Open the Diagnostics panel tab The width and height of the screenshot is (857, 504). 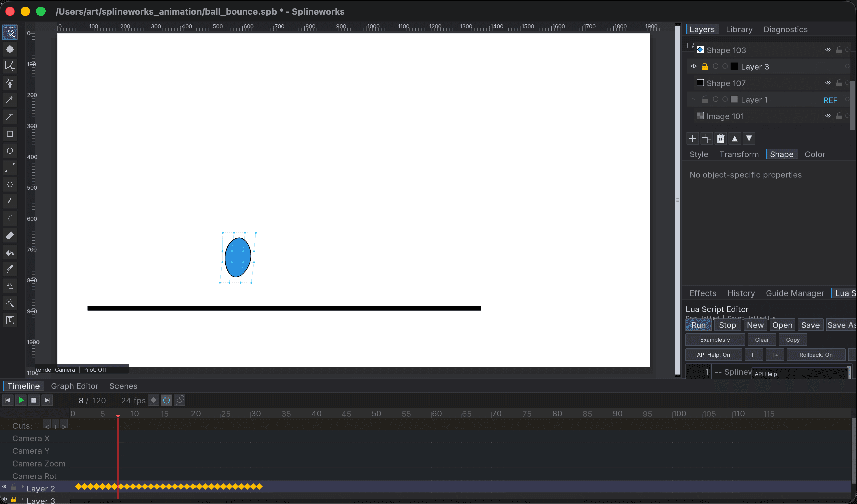[786, 29]
